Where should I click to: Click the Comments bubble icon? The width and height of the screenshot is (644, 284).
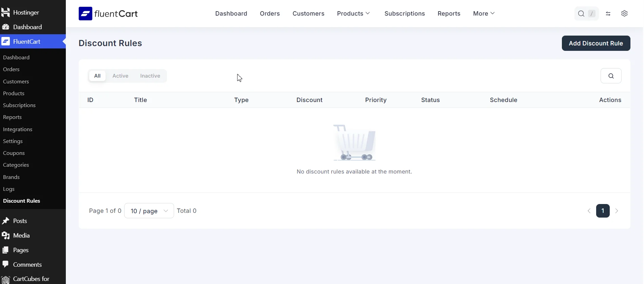[x=5, y=265]
